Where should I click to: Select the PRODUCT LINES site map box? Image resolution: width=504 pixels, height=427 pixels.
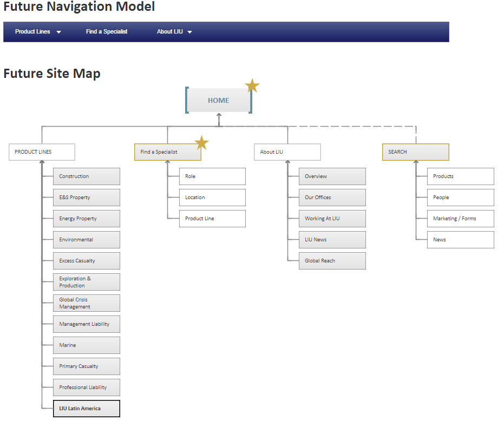(x=42, y=152)
